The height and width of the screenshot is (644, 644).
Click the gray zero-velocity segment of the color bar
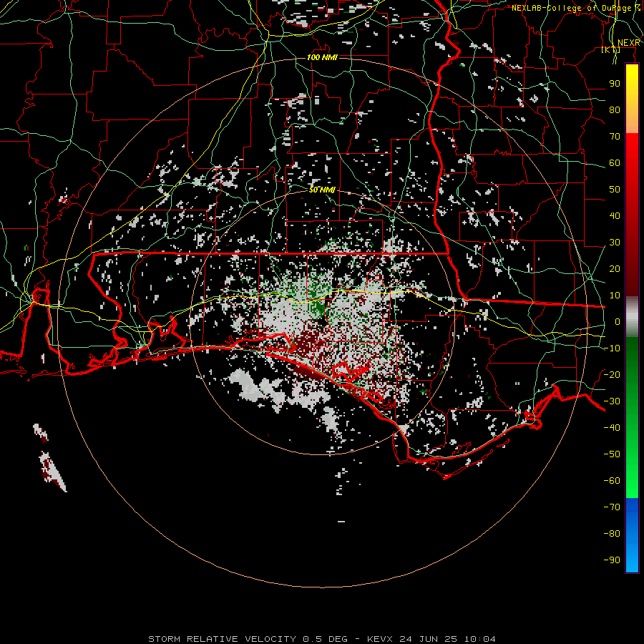632,316
